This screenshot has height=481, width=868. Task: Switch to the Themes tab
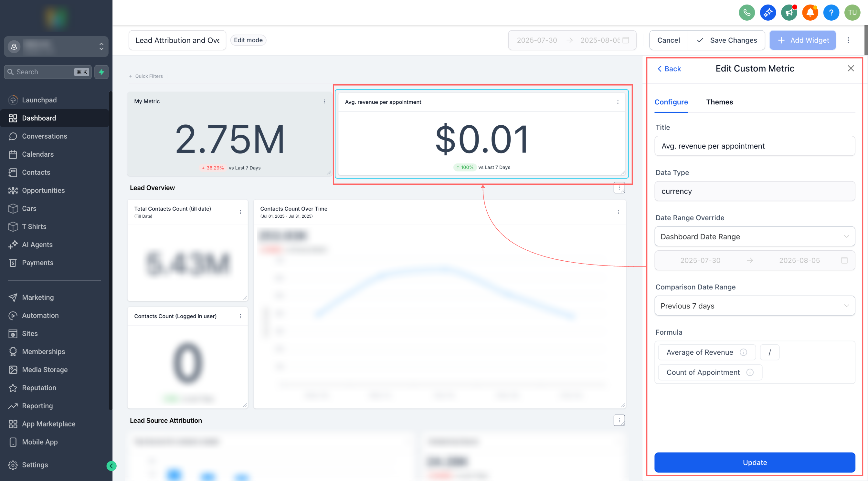[719, 102]
